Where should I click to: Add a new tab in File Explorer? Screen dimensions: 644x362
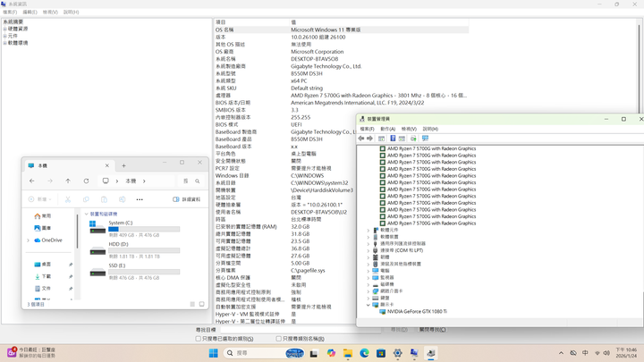tap(123, 165)
